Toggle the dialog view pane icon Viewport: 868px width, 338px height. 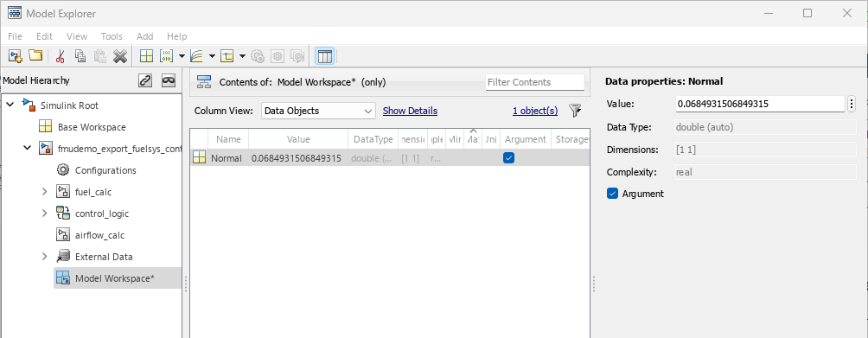[x=325, y=56]
